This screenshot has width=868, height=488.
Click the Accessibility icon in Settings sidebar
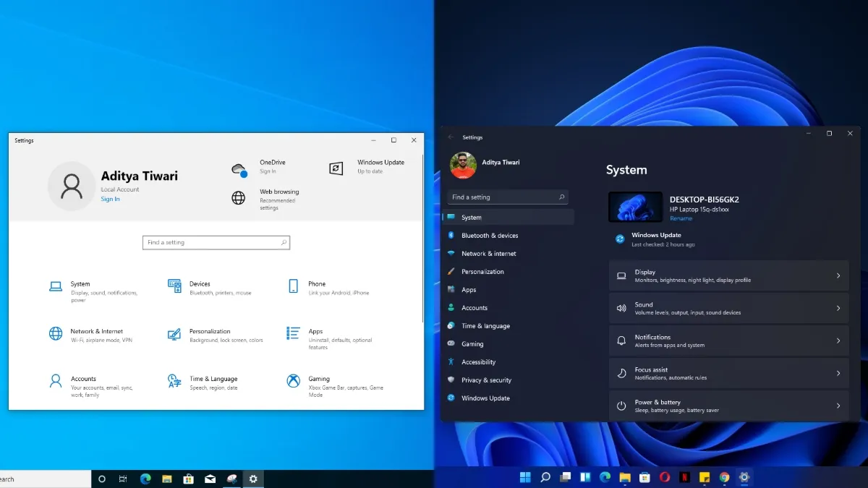tap(451, 361)
